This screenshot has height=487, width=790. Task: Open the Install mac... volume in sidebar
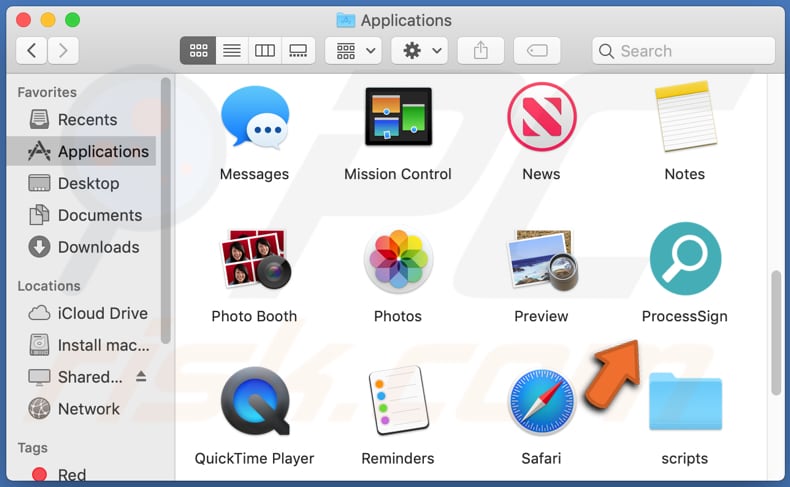click(82, 345)
